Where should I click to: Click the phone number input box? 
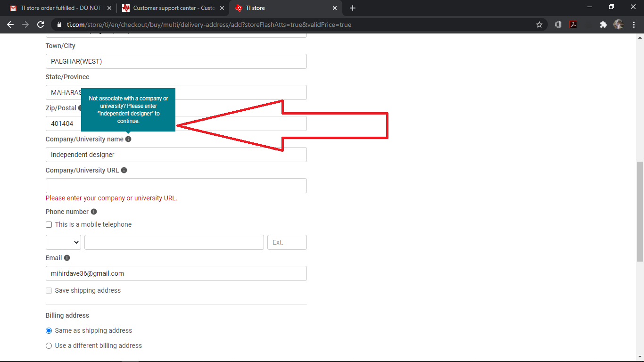click(x=174, y=242)
